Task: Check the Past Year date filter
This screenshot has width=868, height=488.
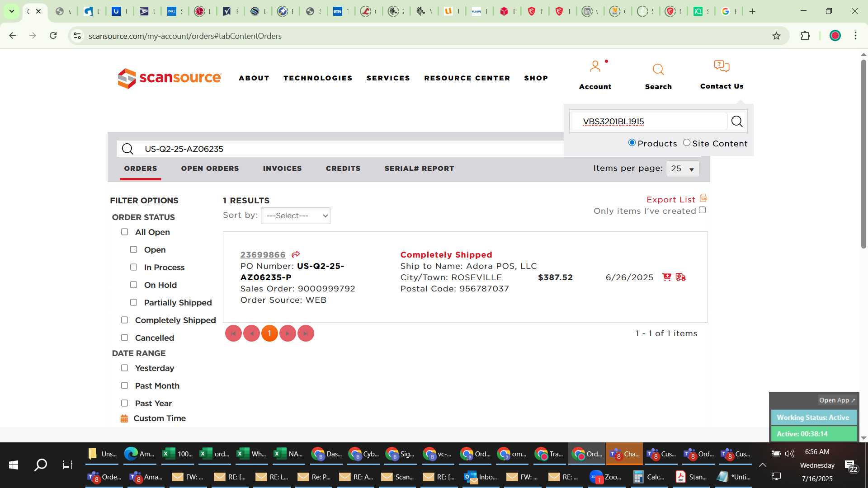Action: click(x=124, y=403)
